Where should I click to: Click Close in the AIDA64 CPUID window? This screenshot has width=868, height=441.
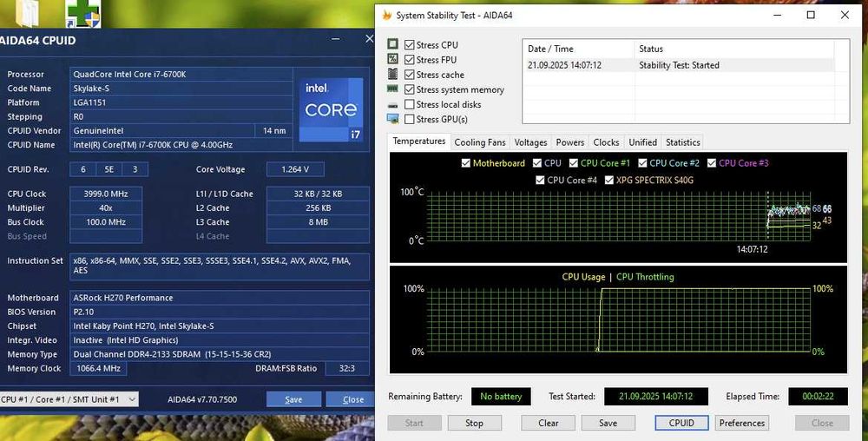(351, 399)
